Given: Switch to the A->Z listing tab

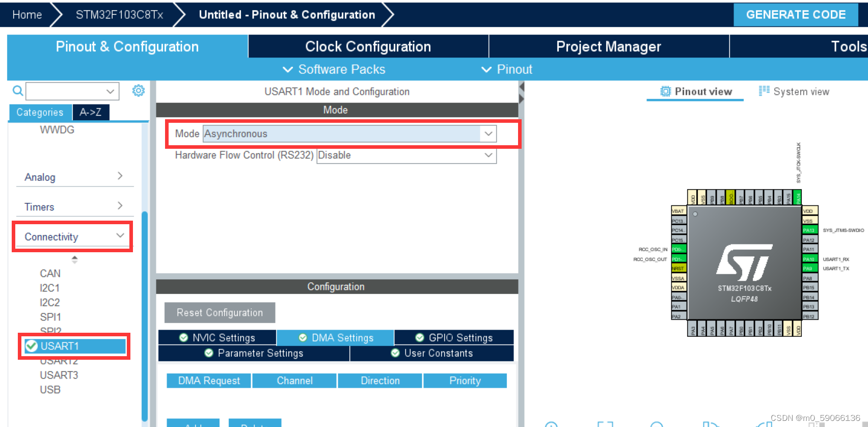Looking at the screenshot, I should pos(91,112).
